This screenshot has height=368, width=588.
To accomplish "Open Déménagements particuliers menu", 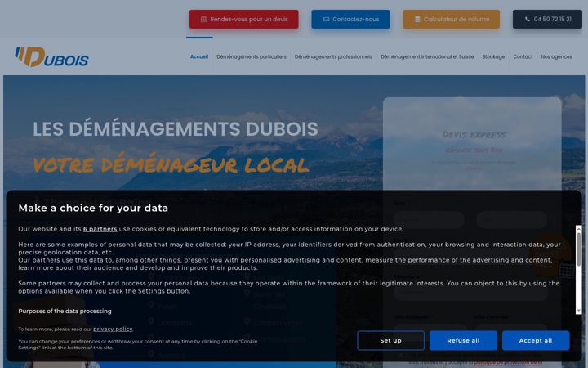I will pyautogui.click(x=252, y=56).
